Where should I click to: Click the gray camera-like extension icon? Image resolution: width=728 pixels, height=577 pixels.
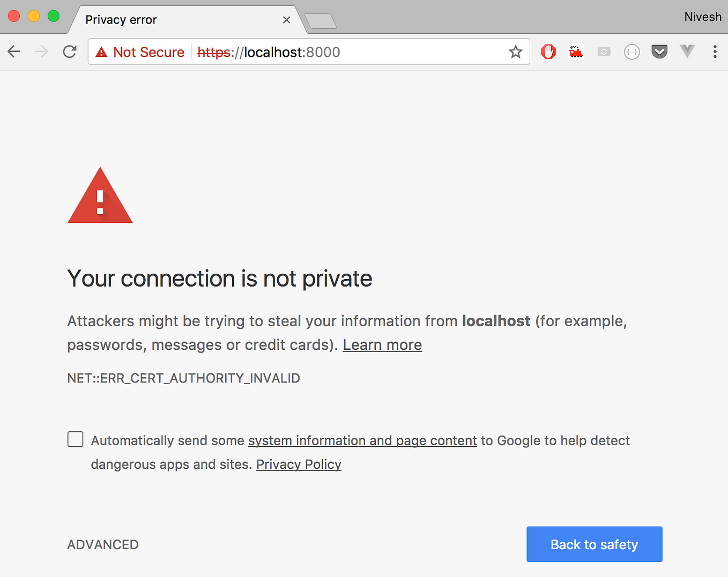[604, 52]
